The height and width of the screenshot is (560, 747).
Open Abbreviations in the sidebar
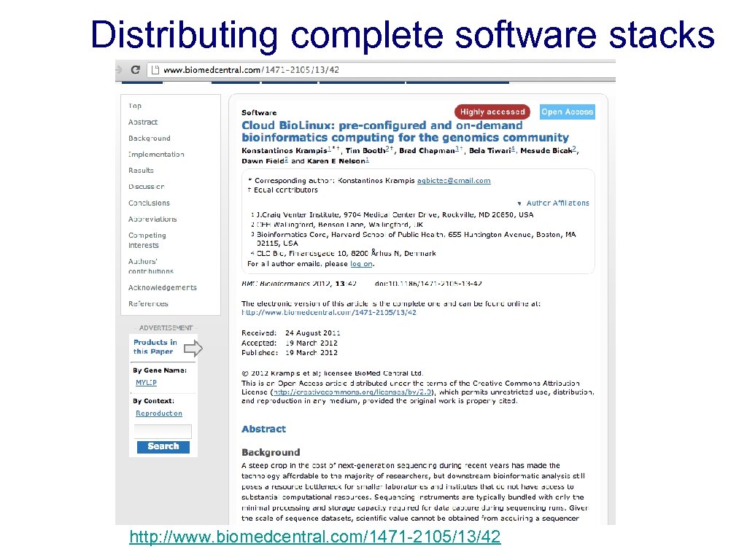[152, 219]
